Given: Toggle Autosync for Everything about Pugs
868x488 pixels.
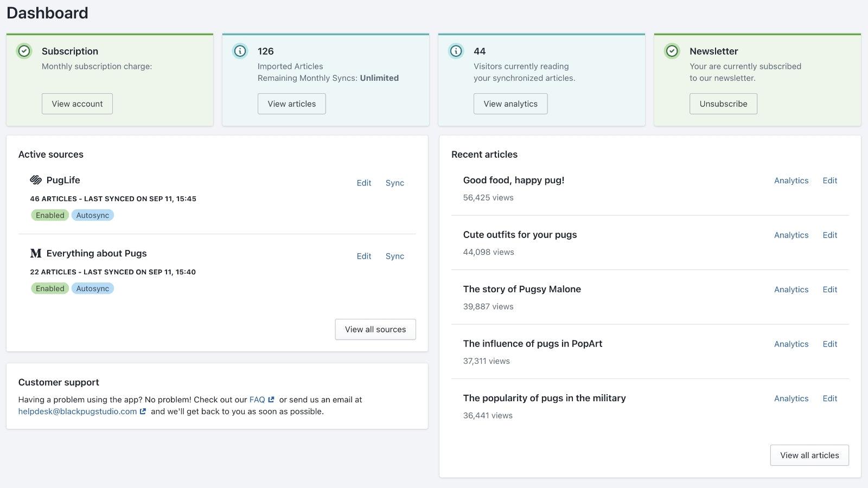Looking at the screenshot, I should tap(92, 288).
